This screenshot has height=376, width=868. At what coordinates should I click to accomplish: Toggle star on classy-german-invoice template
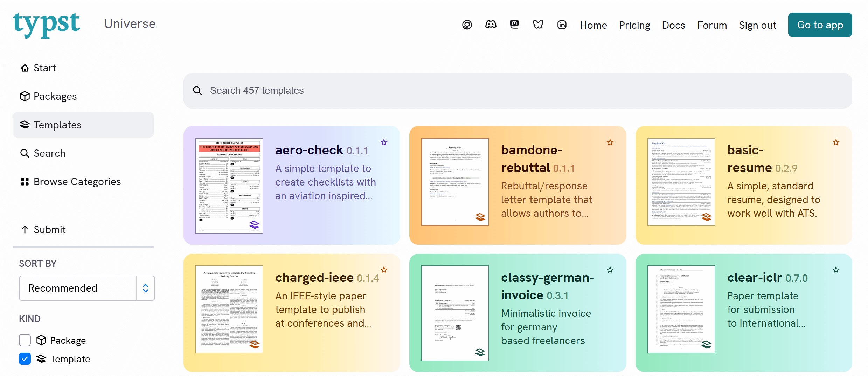point(610,270)
